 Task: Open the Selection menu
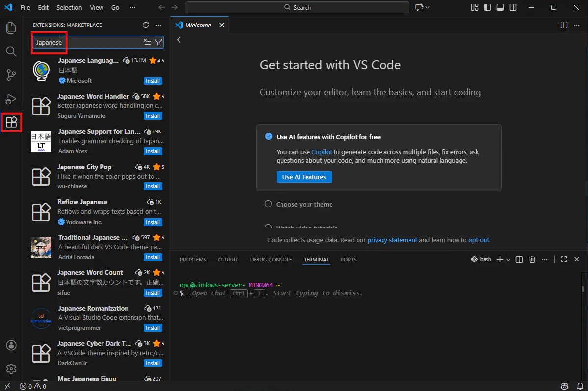[69, 7]
